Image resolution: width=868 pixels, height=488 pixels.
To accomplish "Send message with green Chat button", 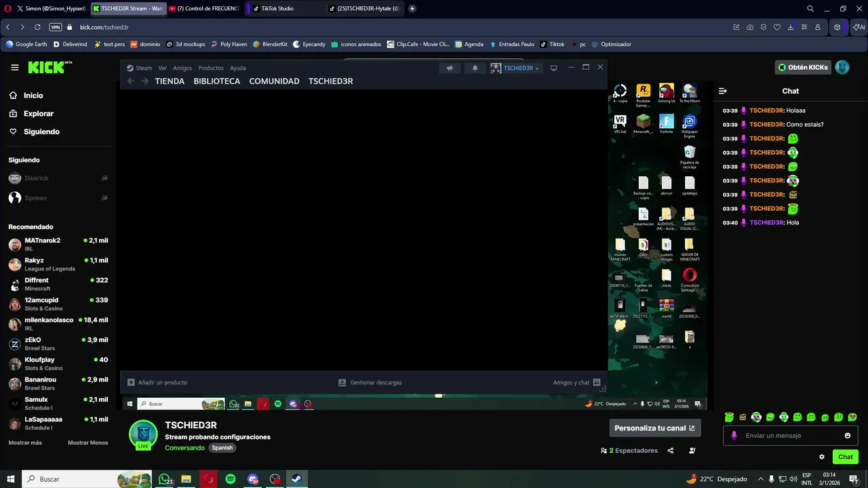I will [845, 457].
